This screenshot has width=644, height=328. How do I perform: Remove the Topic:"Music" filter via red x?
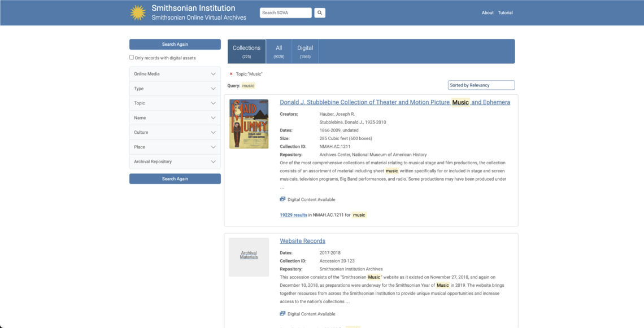pyautogui.click(x=230, y=73)
